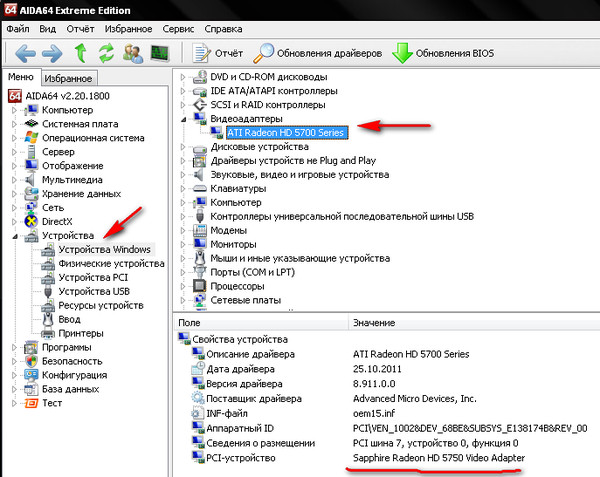Expand the Сервер node
The width and height of the screenshot is (600, 477).
tap(14, 152)
